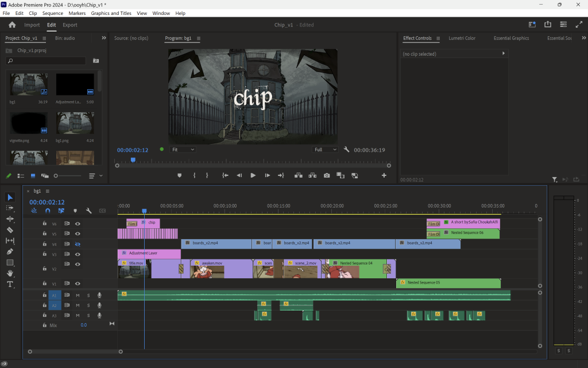Open the Sequence menu
This screenshot has width=588, height=368.
(x=52, y=13)
